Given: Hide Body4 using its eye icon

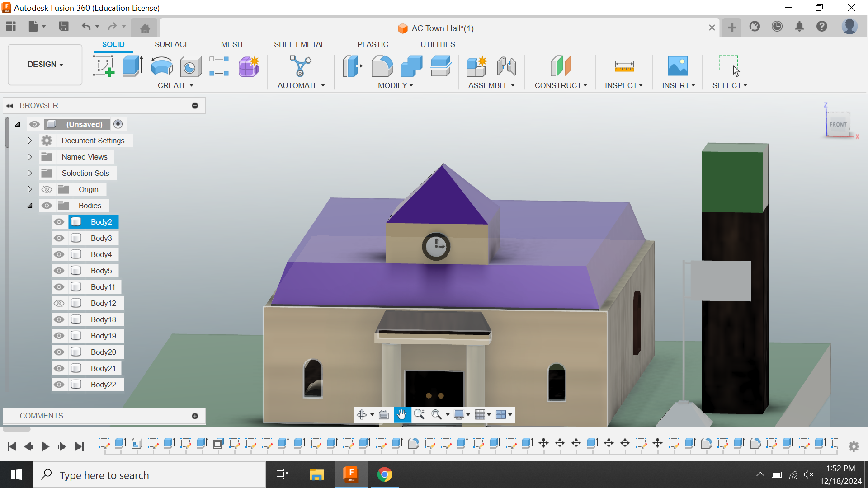Looking at the screenshot, I should (59, 254).
